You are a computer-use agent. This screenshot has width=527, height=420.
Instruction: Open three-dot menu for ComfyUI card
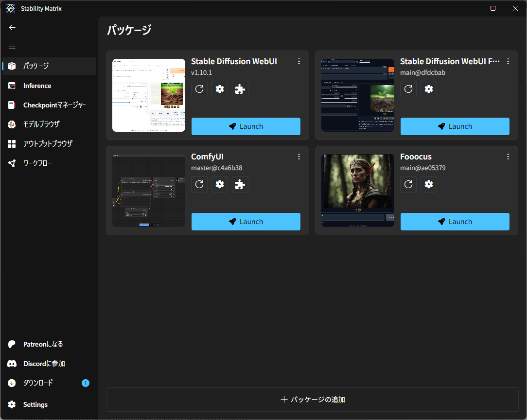(x=299, y=157)
